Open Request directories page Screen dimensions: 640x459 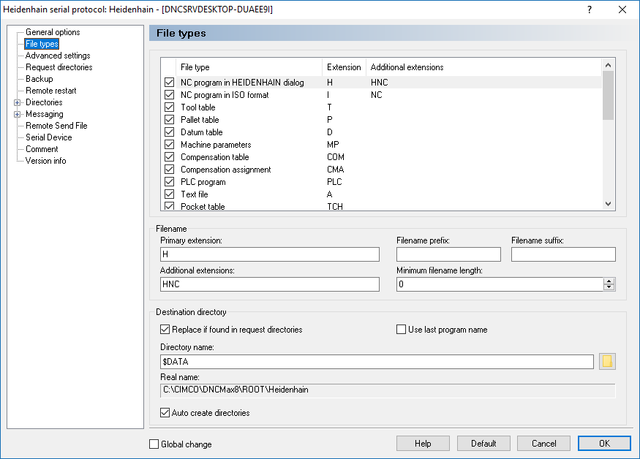(59, 67)
